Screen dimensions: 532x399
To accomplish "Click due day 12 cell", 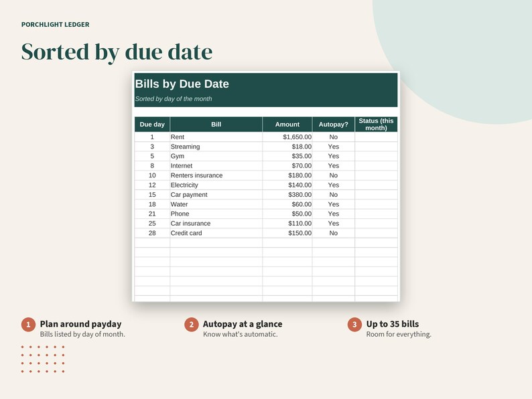I will 152,185.
